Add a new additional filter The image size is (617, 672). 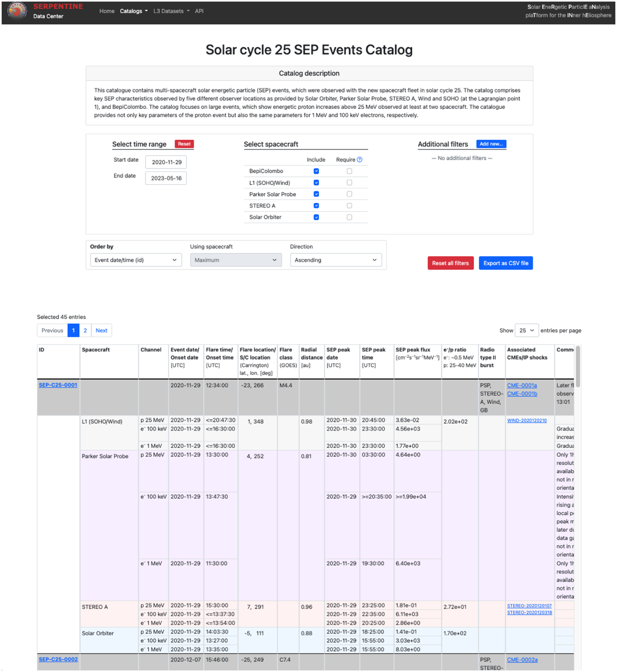click(x=491, y=144)
